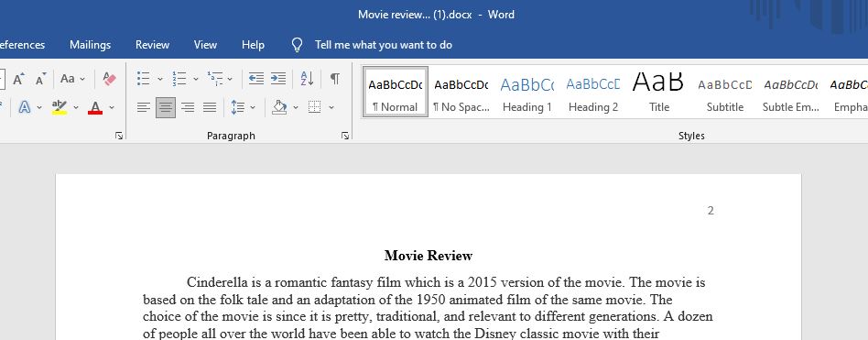
Task: Apply multilevel list
Action: tap(215, 79)
